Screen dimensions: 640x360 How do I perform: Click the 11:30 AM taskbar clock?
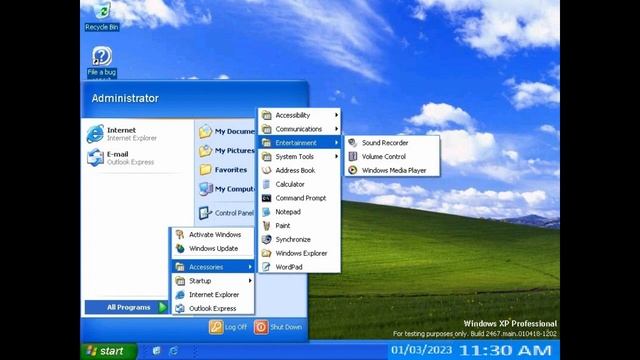click(505, 351)
